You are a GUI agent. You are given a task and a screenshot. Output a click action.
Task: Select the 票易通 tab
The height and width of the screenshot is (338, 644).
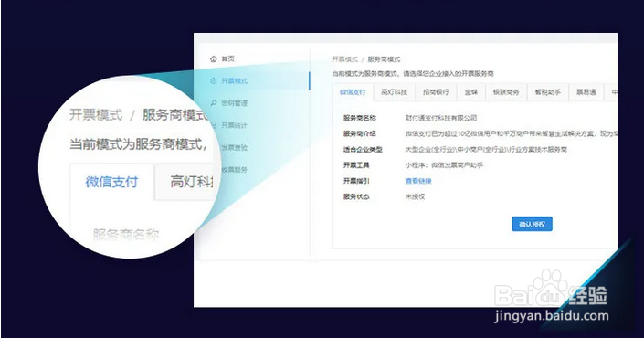[586, 92]
